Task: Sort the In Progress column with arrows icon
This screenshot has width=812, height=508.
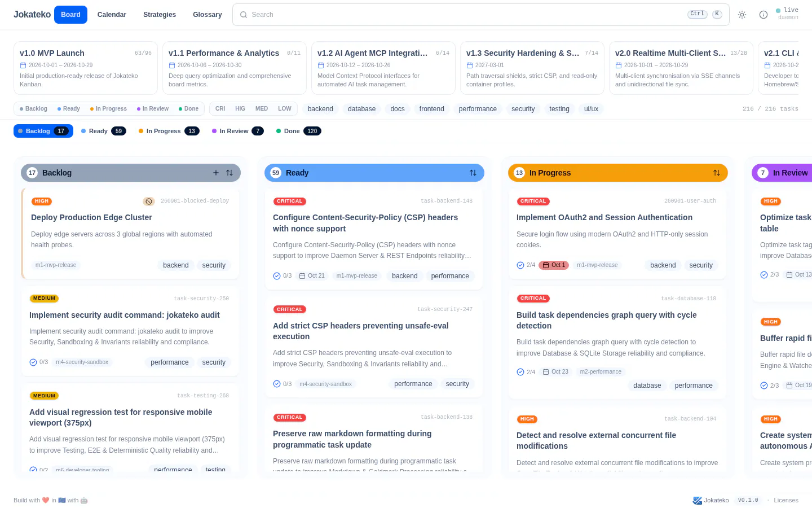Action: pos(717,173)
